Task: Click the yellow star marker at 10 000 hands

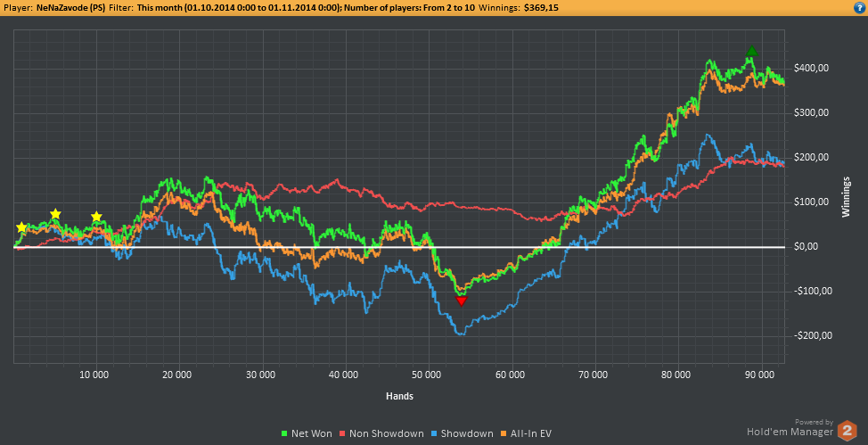Action: (x=97, y=217)
